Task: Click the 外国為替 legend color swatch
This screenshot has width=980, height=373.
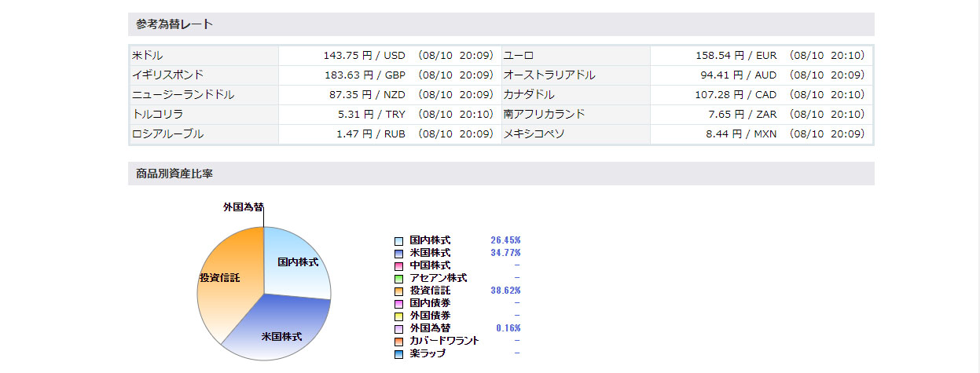Action: [x=399, y=329]
